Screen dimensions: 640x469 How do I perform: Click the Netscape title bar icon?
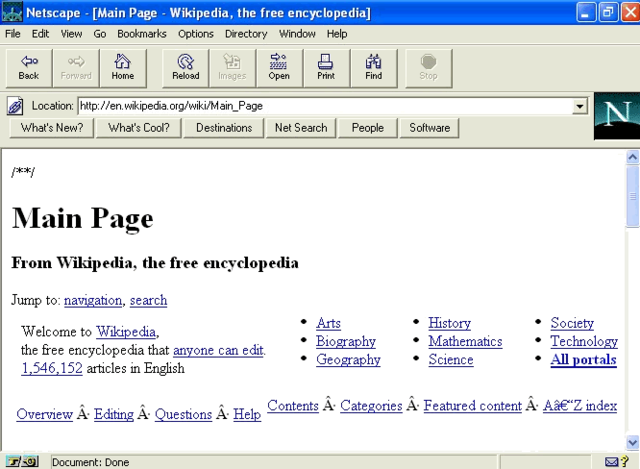(12, 12)
